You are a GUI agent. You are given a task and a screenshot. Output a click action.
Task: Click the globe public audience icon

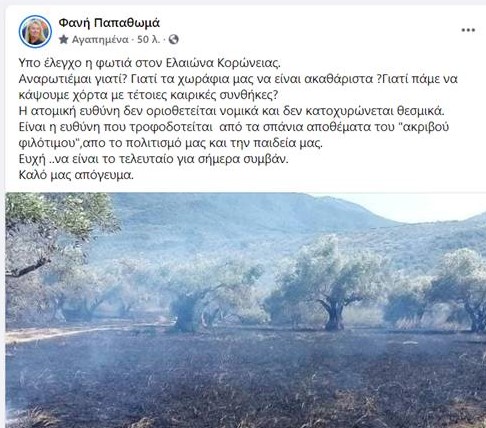point(173,40)
